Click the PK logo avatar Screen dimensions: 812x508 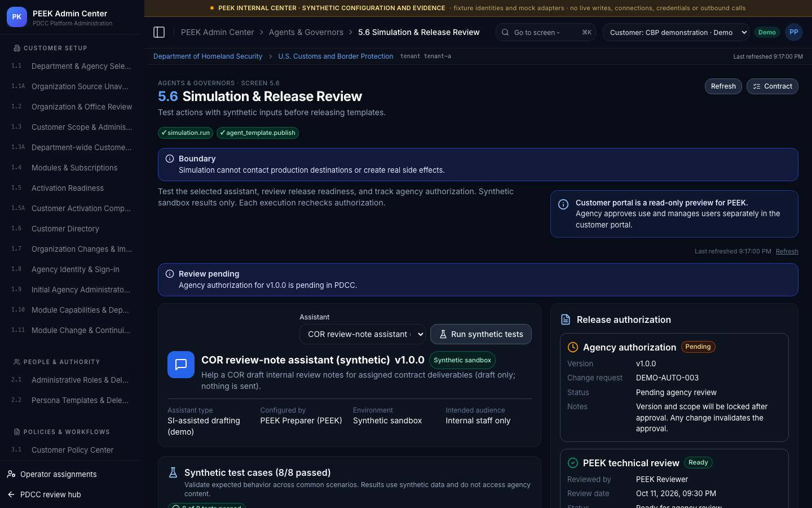[x=17, y=17]
